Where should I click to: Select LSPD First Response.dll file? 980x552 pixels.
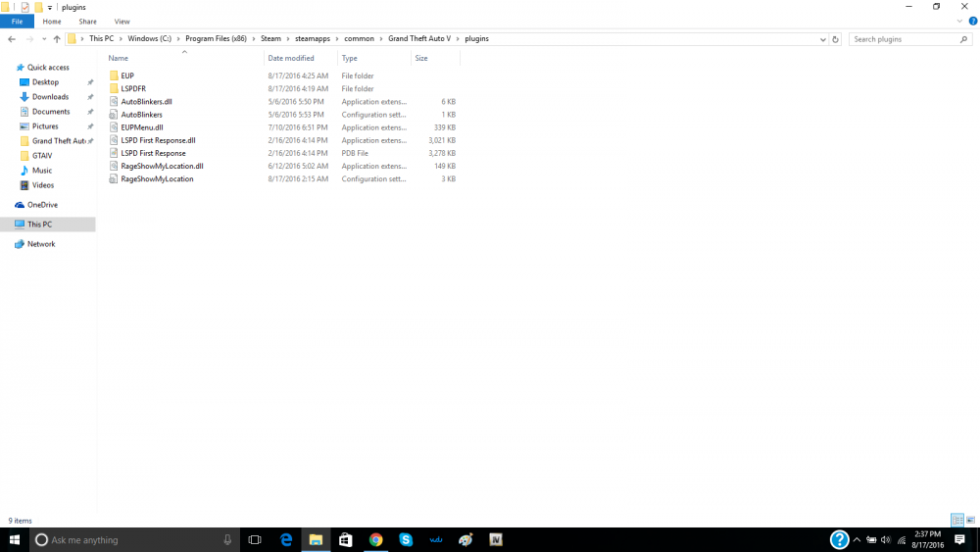click(158, 140)
